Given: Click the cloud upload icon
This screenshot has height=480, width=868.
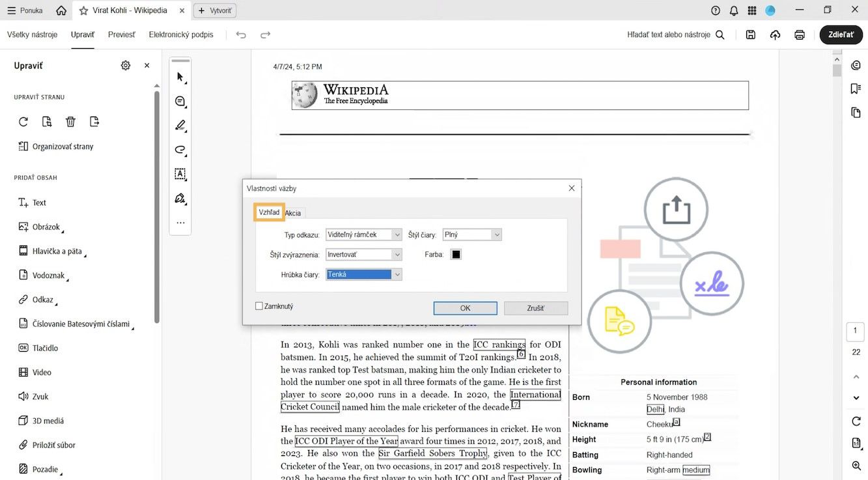Looking at the screenshot, I should (775, 35).
